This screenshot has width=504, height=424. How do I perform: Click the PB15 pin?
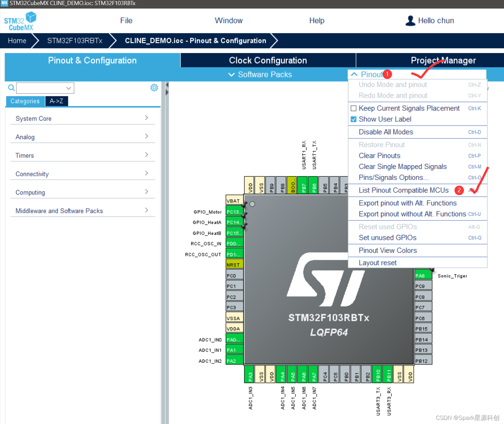(423, 328)
